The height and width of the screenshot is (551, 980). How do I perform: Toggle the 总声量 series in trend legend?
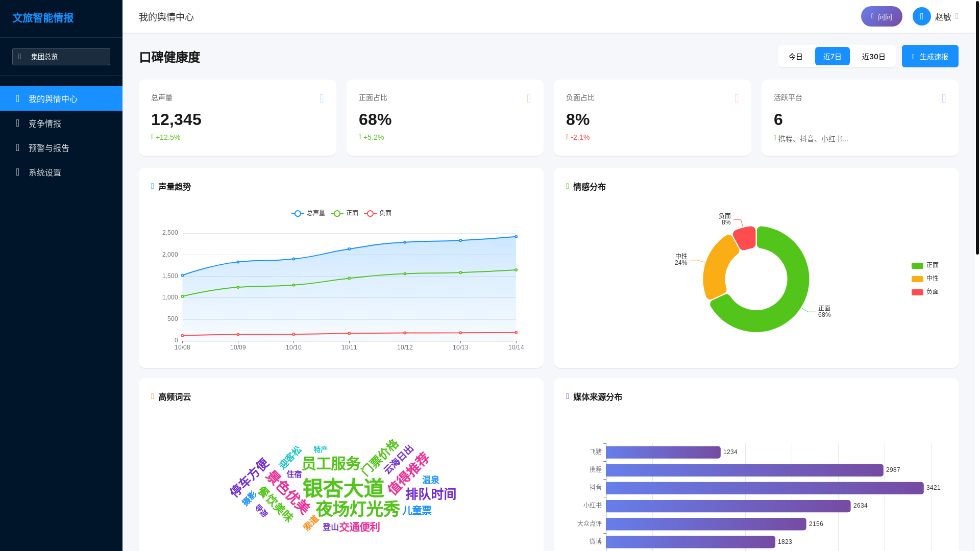tap(308, 213)
